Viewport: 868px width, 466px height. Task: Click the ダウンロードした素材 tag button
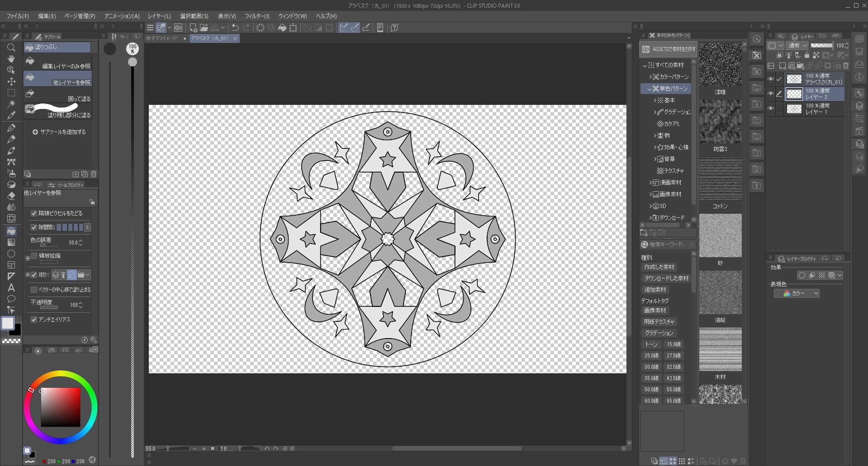click(666, 278)
